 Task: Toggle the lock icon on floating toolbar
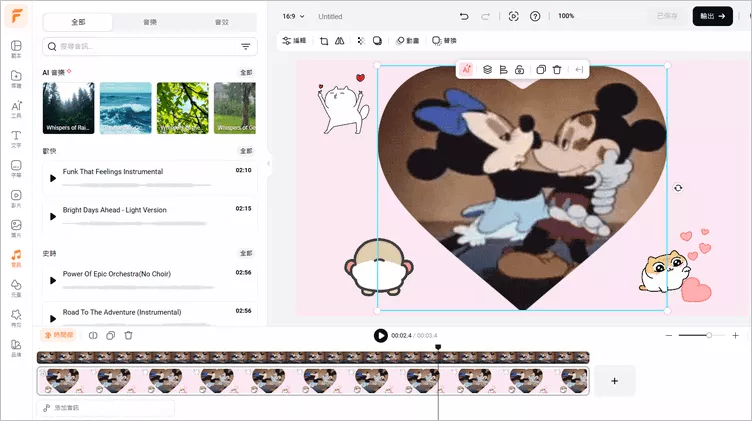point(519,70)
